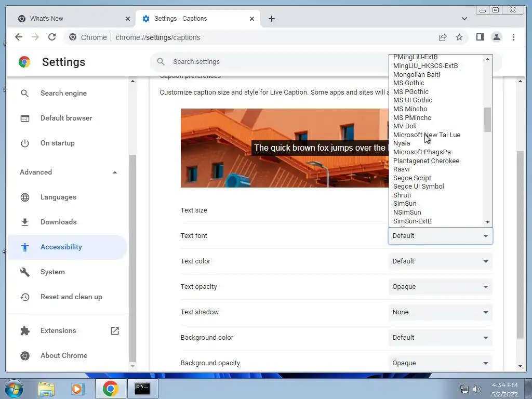Open Extensions link
Screen dimensions: 532x399
pyautogui.click(x=58, y=331)
